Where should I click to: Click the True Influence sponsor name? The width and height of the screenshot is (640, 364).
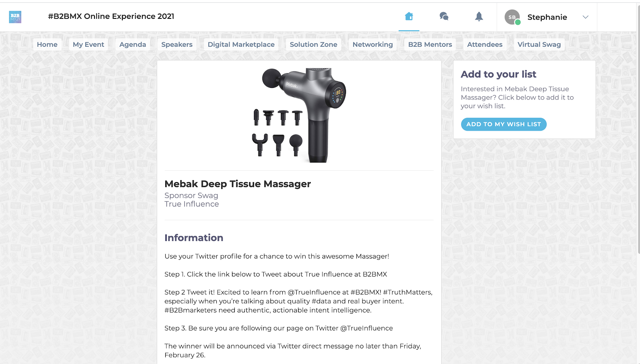192,204
